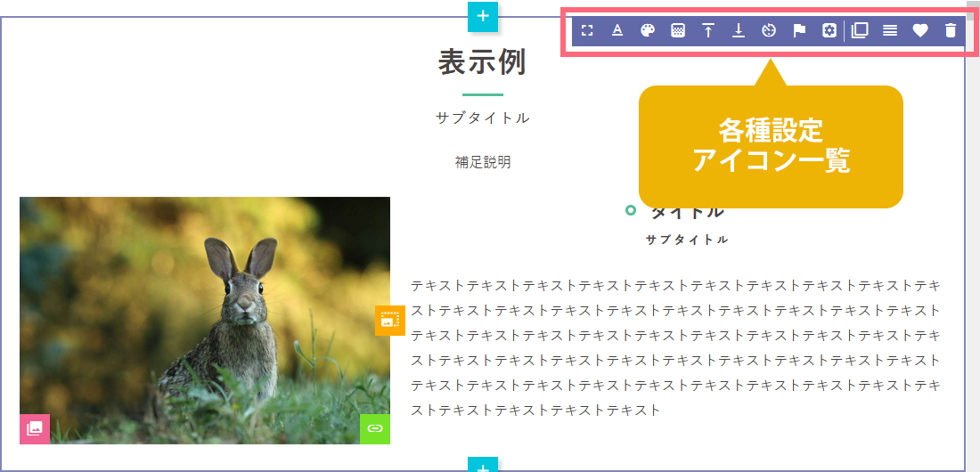Click the pink image gallery icon on photo

pyautogui.click(x=35, y=428)
